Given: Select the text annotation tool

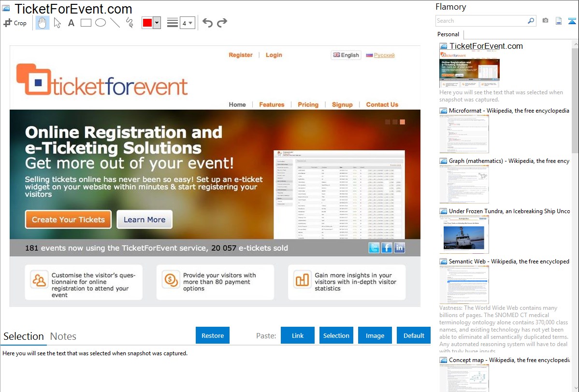Looking at the screenshot, I should coord(71,23).
